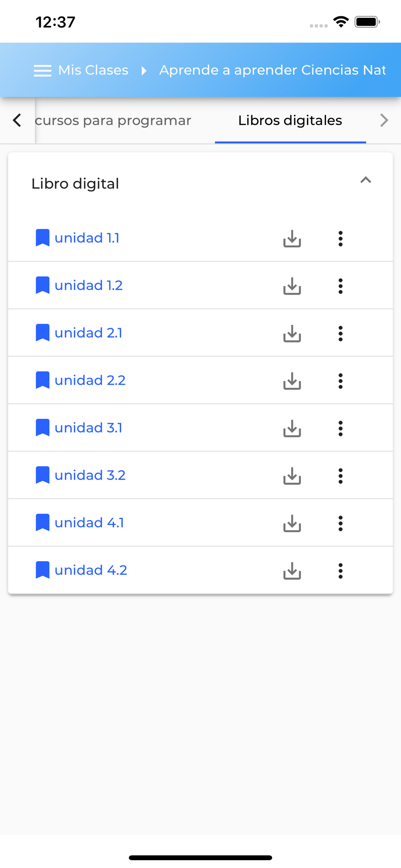This screenshot has height=868, width=401.
Task: Open the unidad 4.2 link
Action: 91,570
